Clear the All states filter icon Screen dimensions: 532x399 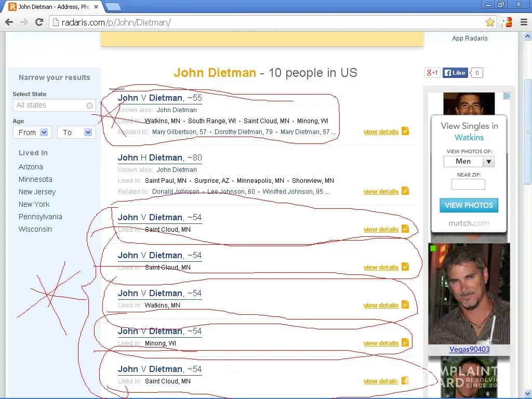point(89,105)
